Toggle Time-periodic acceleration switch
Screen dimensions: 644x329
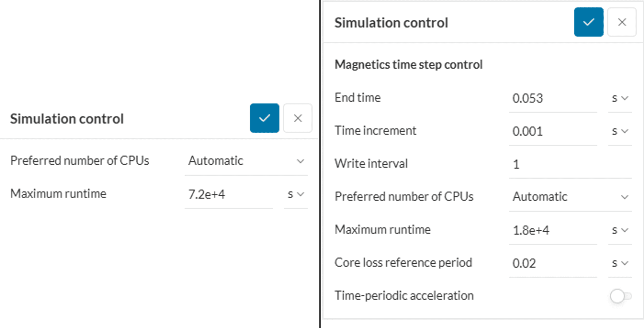pos(620,296)
